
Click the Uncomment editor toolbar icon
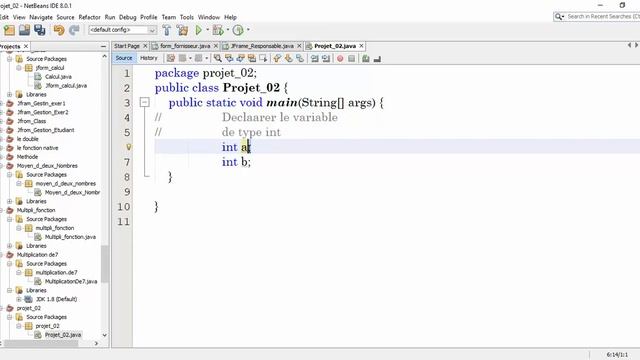point(377,59)
